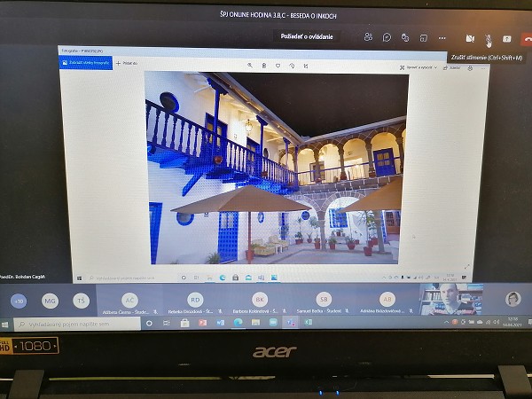Image resolution: width=532 pixels, height=399 pixels.
Task: Select the participant photo avatar at far right
Action: (512, 300)
